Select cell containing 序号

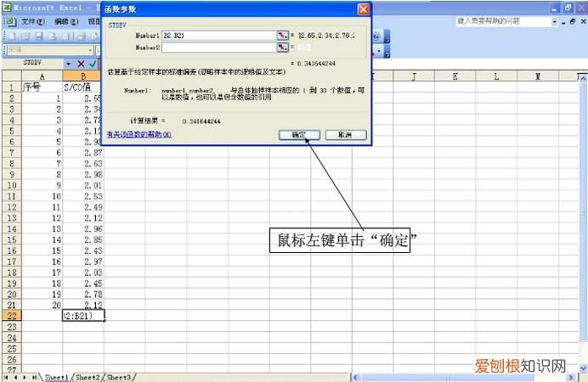tap(42, 87)
